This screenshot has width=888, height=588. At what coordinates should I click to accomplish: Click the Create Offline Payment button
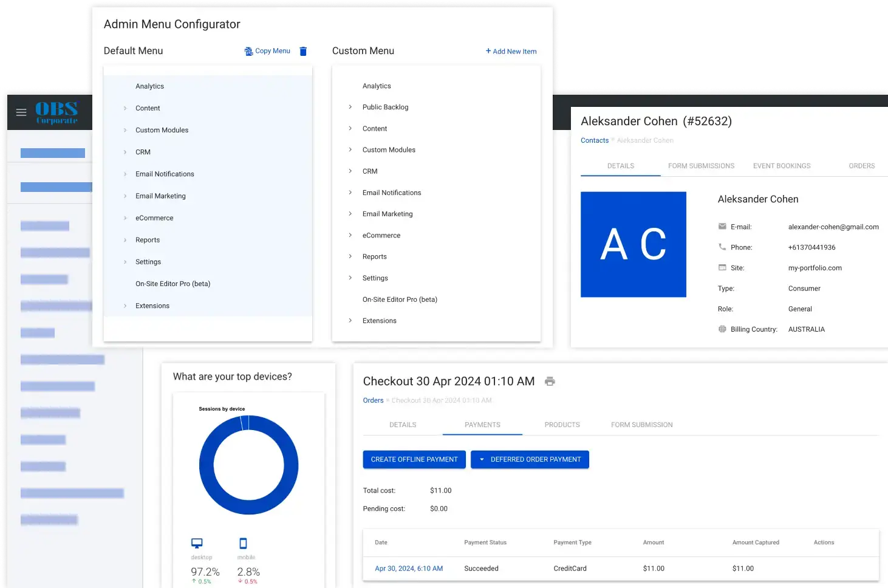(x=414, y=459)
